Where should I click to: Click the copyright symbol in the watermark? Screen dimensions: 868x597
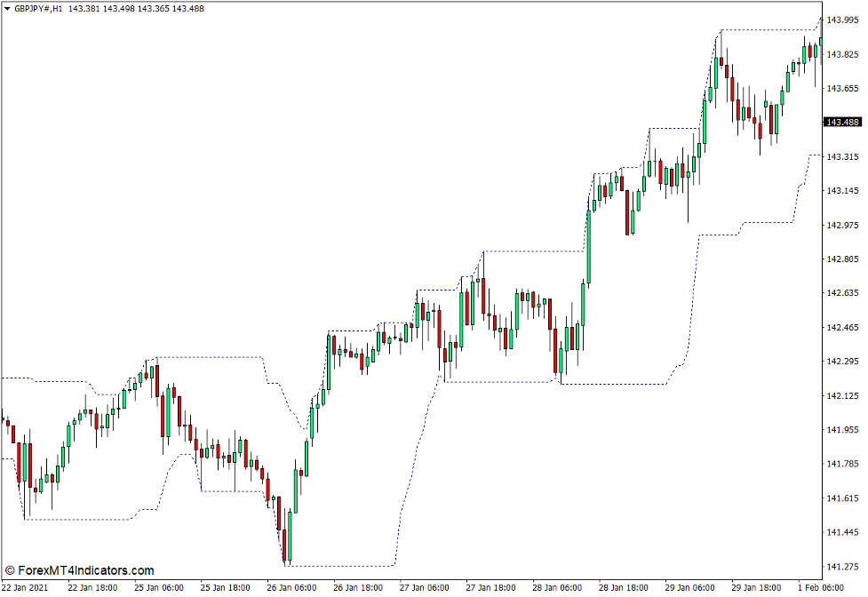(11, 570)
